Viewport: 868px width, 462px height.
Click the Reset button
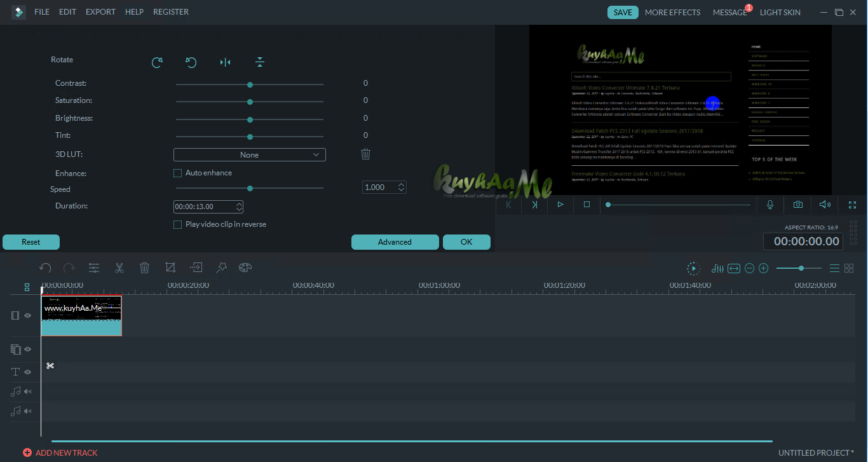[x=31, y=242]
